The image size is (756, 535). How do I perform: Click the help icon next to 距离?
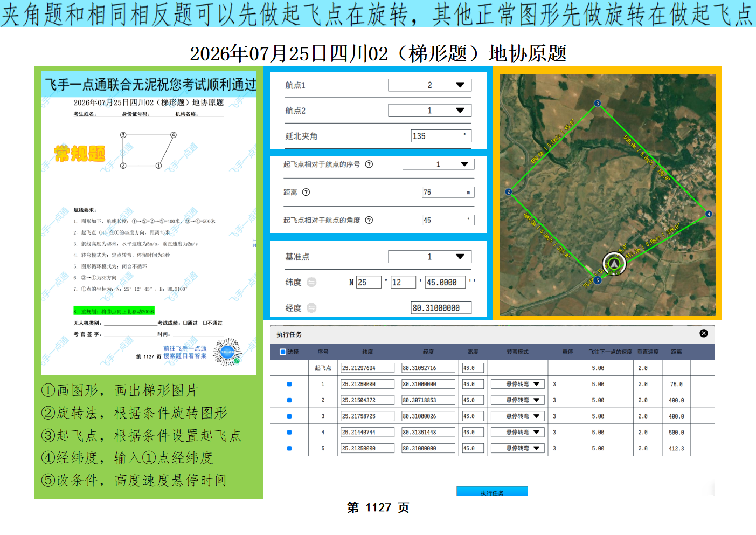(306, 192)
